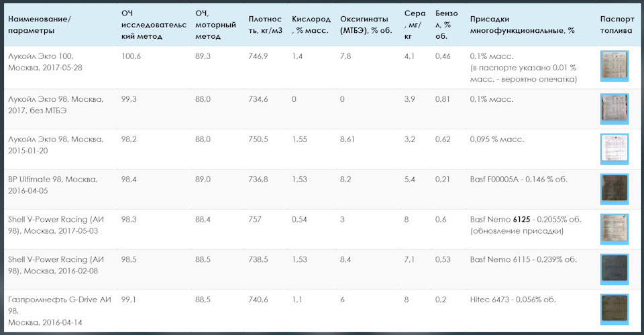Open the Лукойл Экто 100 fuel passport thumbnail
The image size is (644, 335).
tap(614, 66)
